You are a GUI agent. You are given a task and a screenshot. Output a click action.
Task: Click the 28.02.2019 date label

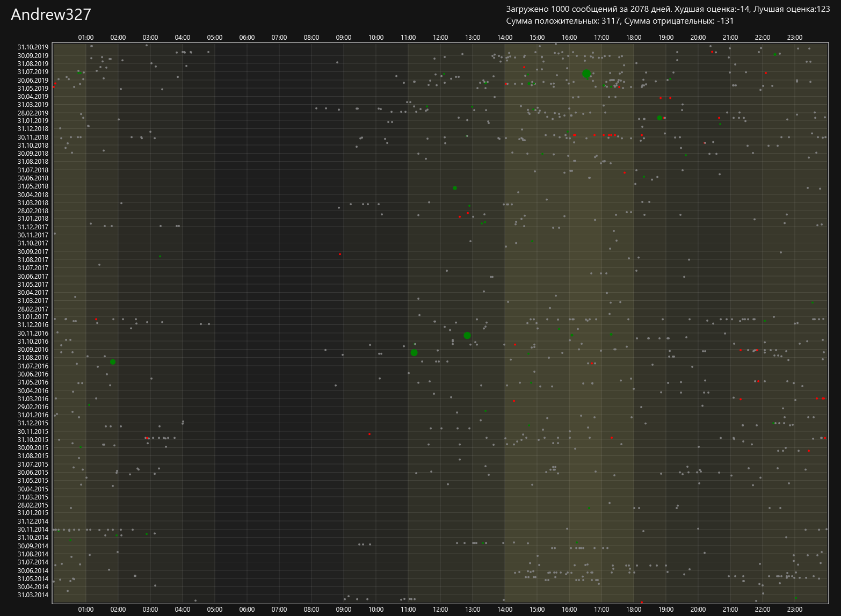click(x=33, y=113)
